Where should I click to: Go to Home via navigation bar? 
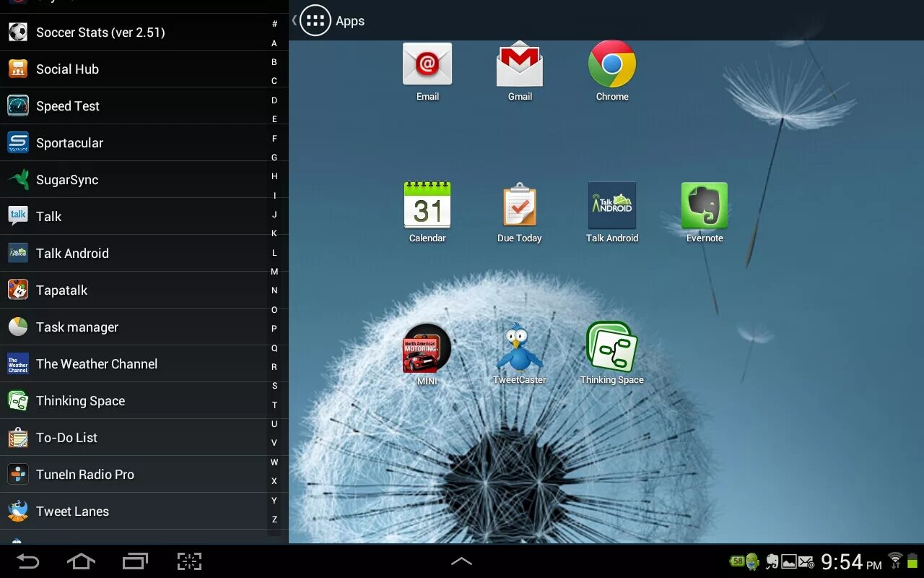[81, 561]
